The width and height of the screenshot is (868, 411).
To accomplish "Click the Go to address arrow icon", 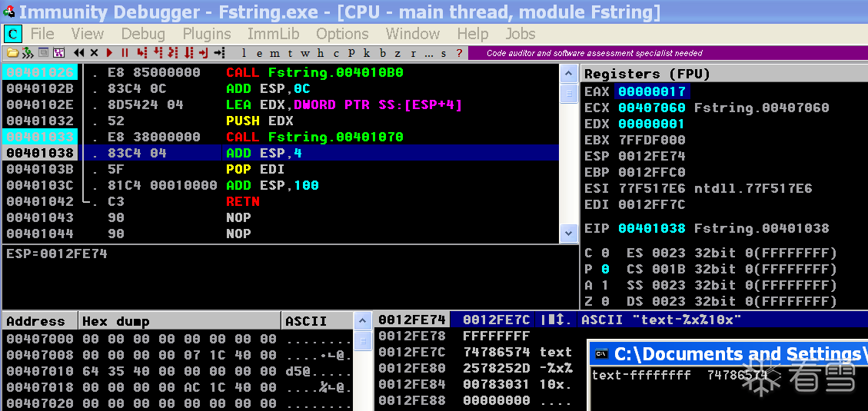I will [219, 53].
